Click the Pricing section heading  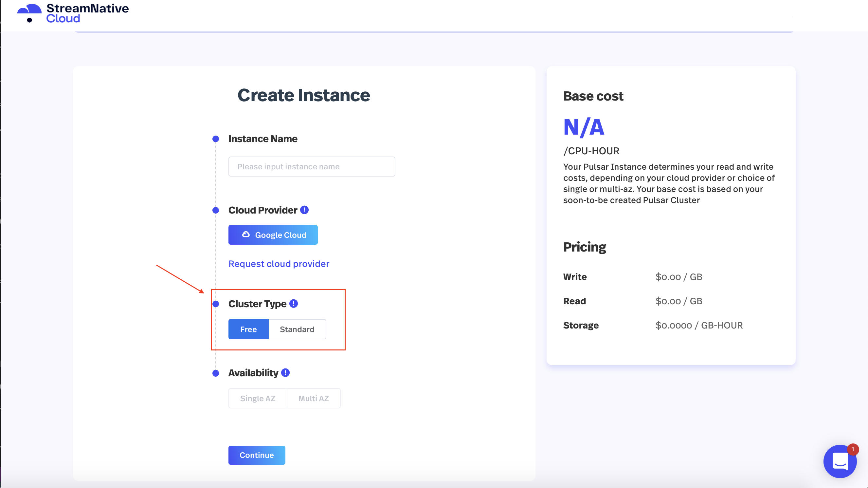pyautogui.click(x=584, y=247)
